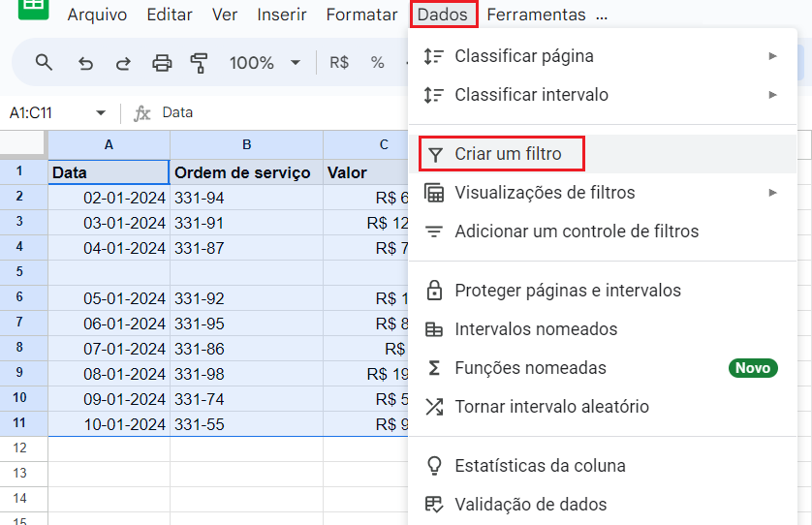Viewport: 812px width, 525px height.
Task: Select Classificar página menu entry
Action: tap(603, 56)
